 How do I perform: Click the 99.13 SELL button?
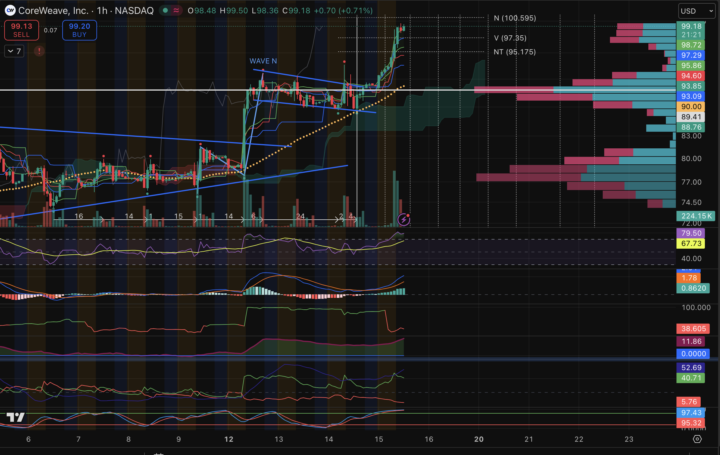tap(21, 30)
